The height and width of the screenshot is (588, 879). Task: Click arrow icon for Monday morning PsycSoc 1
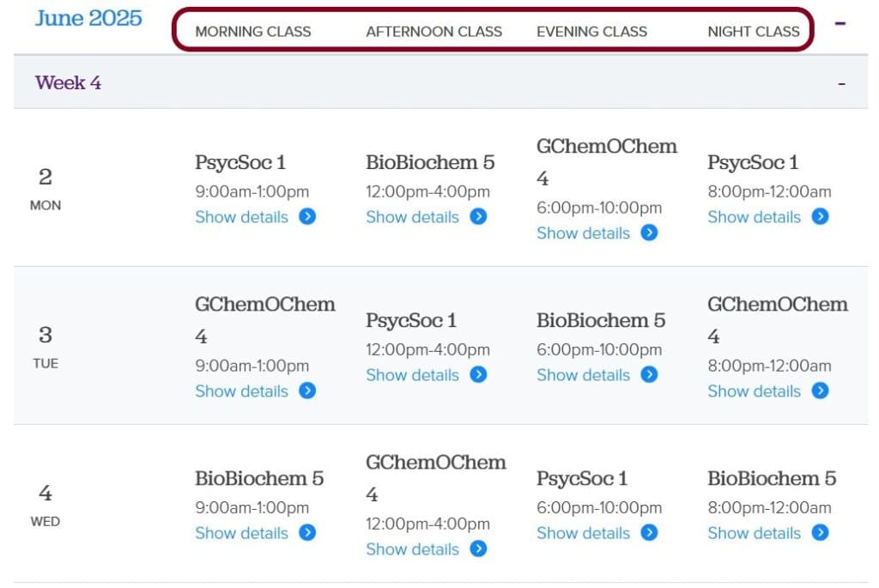tap(307, 216)
